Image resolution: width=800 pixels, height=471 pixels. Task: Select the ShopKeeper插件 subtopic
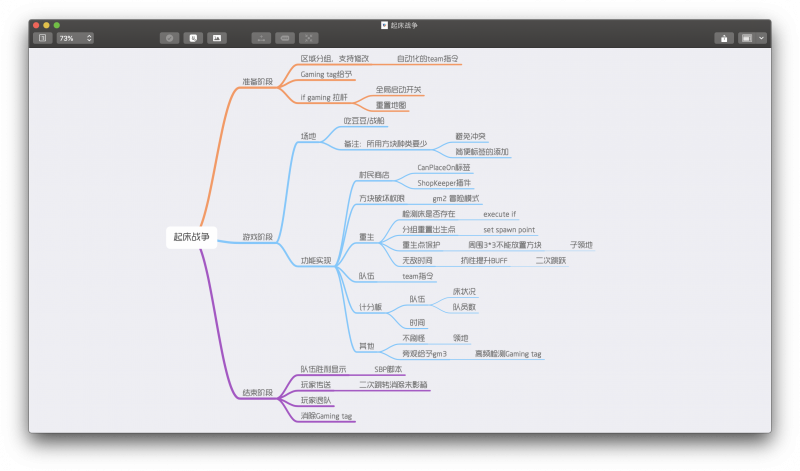tap(444, 183)
